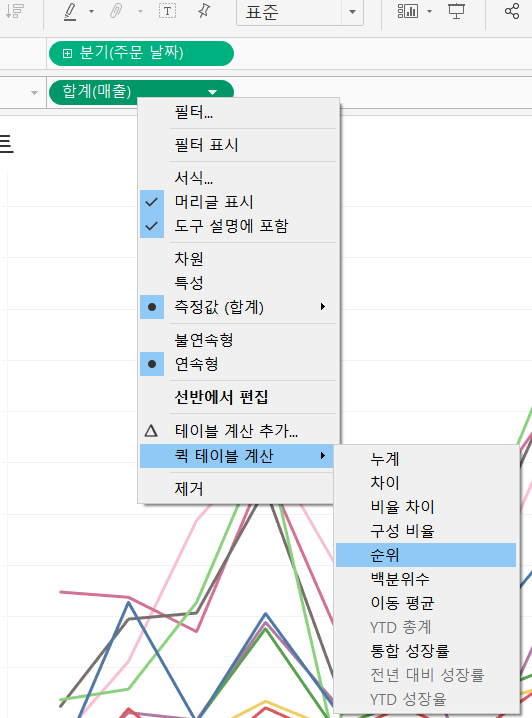Select 차원 in the context menu

(x=238, y=259)
